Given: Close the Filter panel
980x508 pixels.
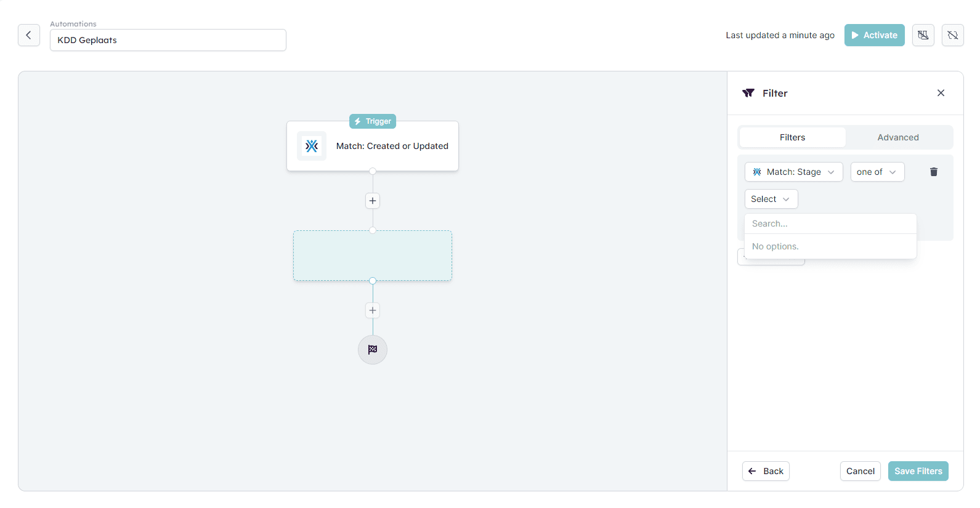Looking at the screenshot, I should pos(941,93).
